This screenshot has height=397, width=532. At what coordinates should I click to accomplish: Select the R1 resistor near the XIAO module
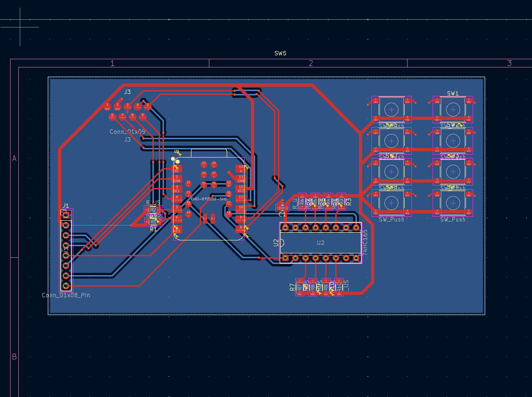tap(153, 222)
